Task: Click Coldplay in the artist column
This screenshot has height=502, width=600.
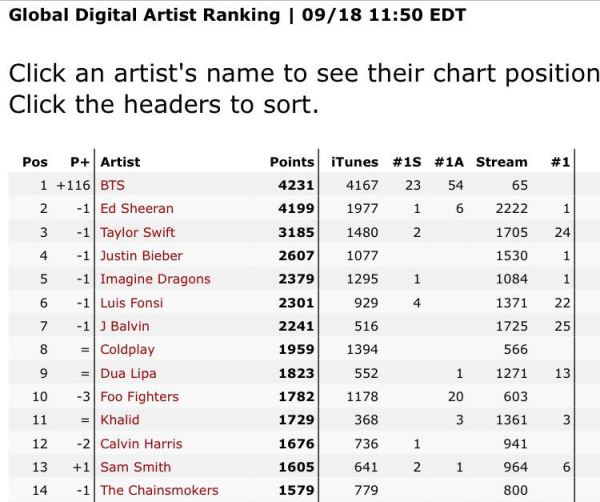Action: [x=129, y=350]
